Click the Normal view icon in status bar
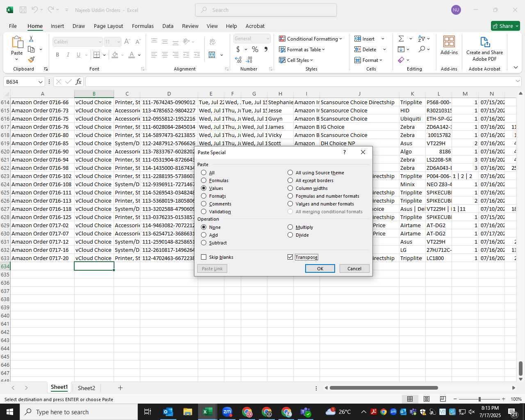Image resolution: width=525 pixels, height=420 pixels. pos(410,399)
